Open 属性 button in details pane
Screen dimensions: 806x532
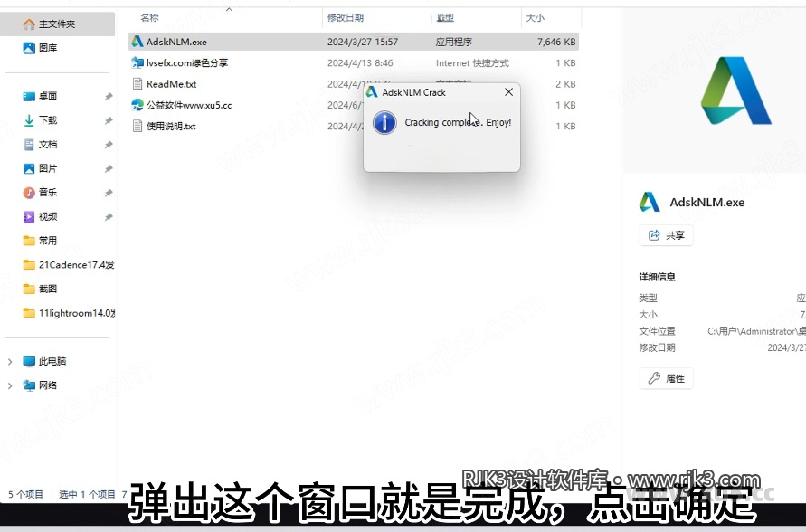[x=666, y=379]
